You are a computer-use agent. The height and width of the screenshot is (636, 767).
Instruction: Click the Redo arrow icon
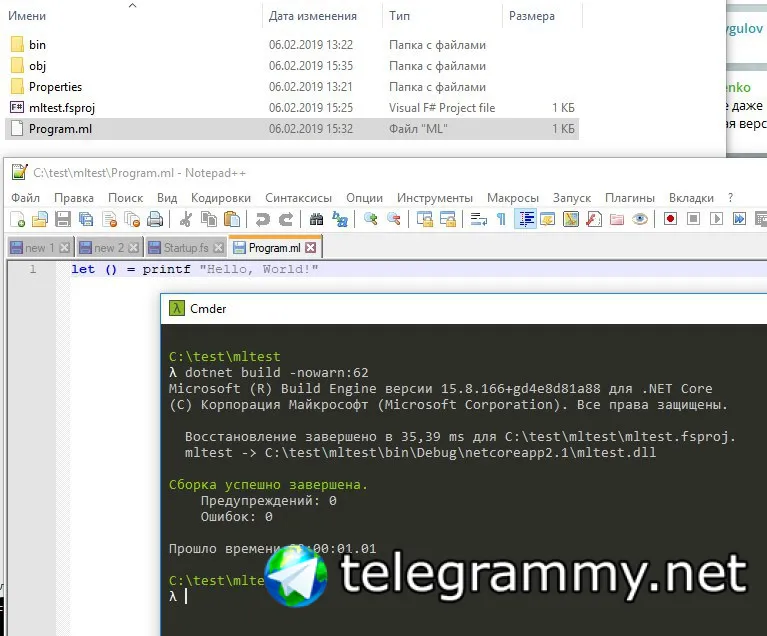[x=286, y=219]
